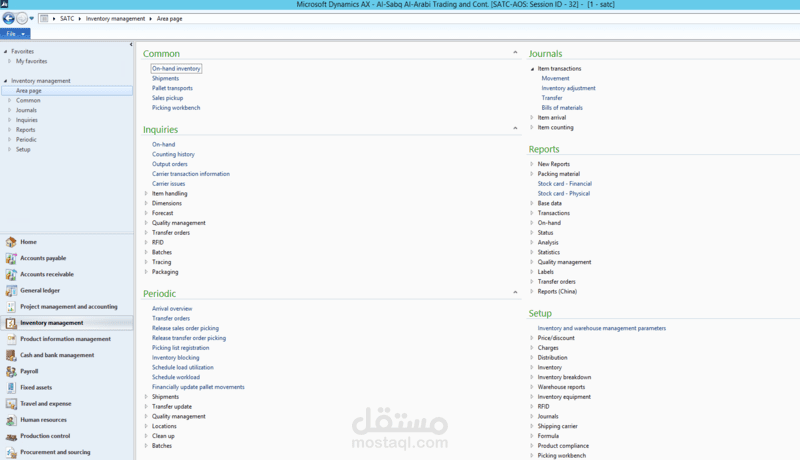
Task: Expand the Item arrival node
Action: (x=532, y=117)
